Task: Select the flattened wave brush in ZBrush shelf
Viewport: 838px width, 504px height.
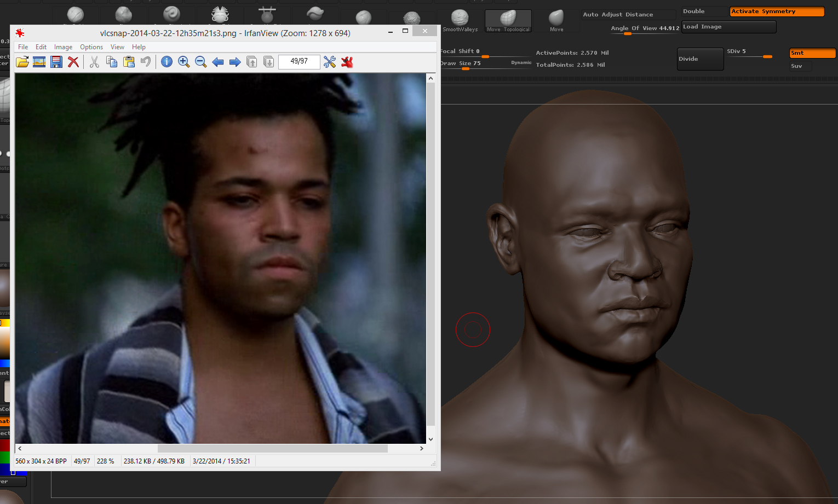Action: click(x=315, y=13)
